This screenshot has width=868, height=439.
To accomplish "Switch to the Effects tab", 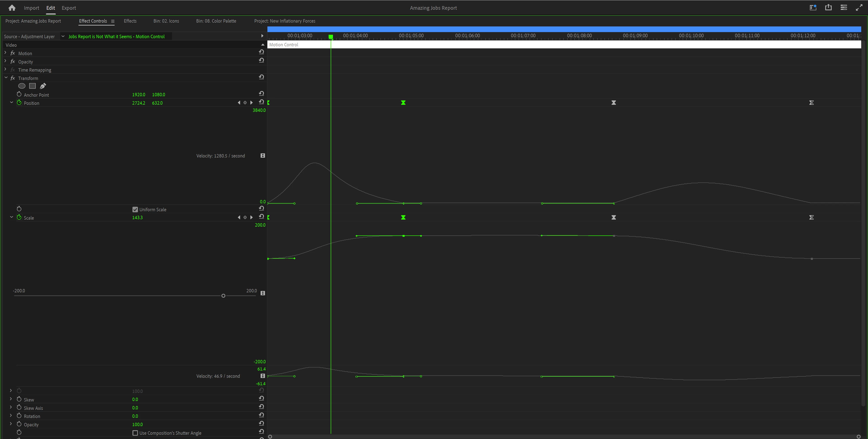I will (x=130, y=21).
